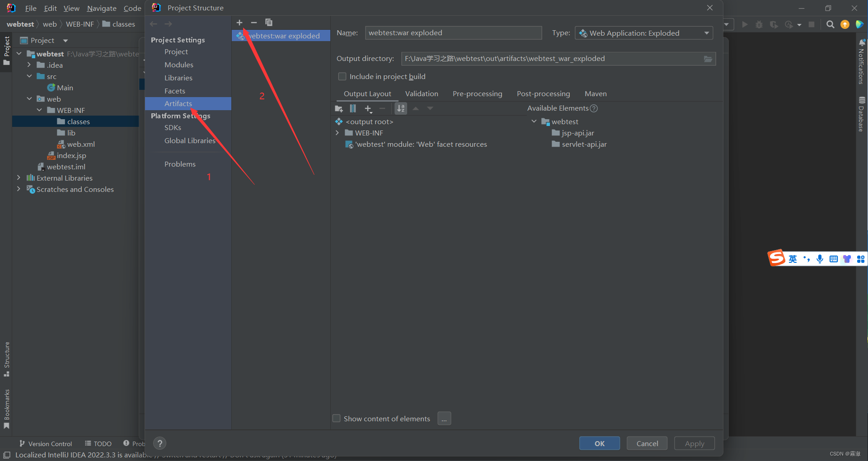
Task: Open the profiler run dropdown arrow
Action: click(799, 25)
